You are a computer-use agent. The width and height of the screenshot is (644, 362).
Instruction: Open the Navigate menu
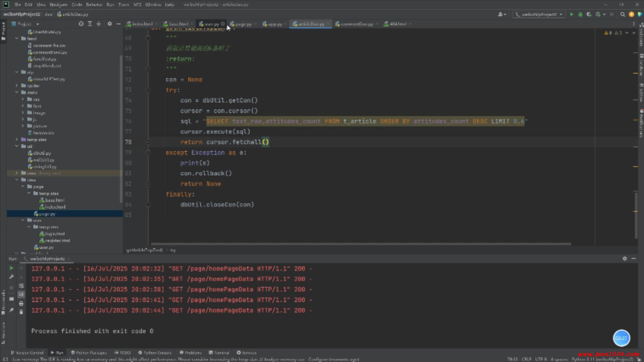(x=58, y=5)
